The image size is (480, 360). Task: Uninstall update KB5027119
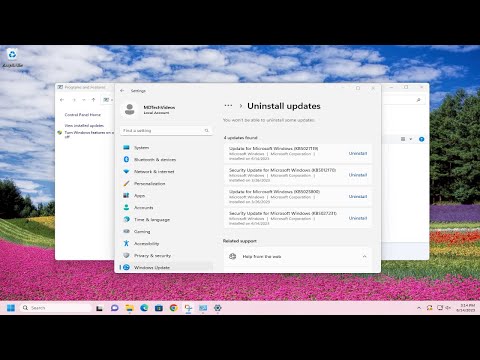coord(358,153)
